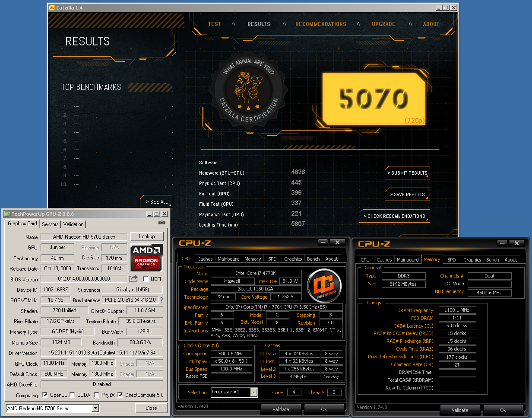Click the NB Frequency 4500.6 MHz value

[x=490, y=293]
